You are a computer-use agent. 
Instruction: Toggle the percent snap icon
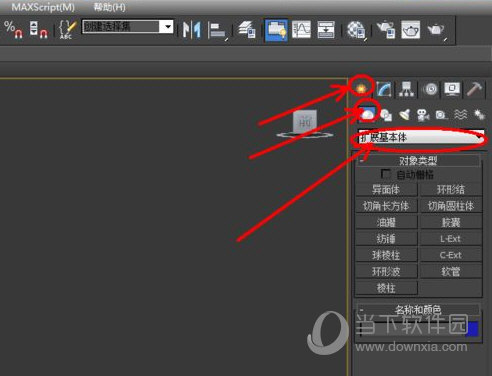click(13, 30)
